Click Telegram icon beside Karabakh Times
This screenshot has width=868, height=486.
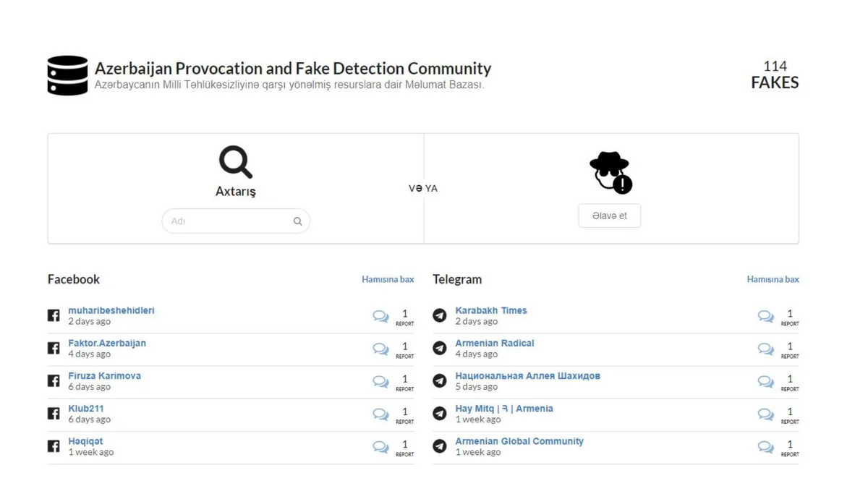point(440,315)
